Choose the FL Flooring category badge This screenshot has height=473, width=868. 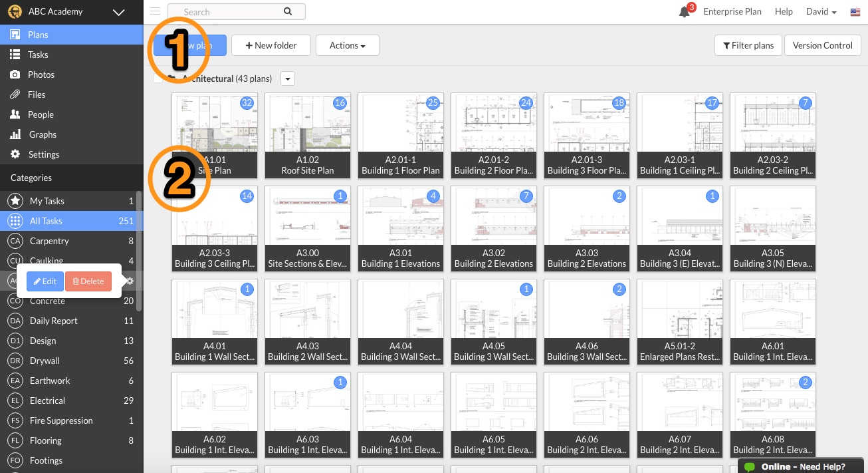click(x=15, y=440)
